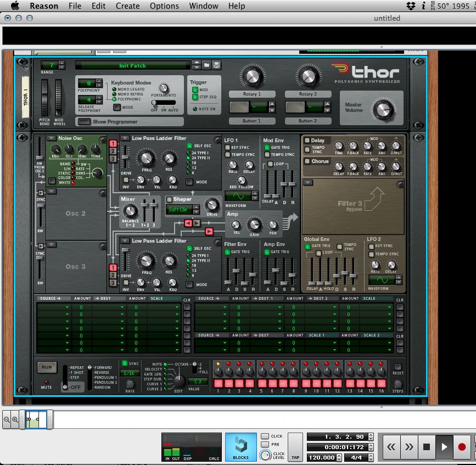Image resolution: width=476 pixels, height=465 pixels.
Task: Click the Apple menu icon
Action: click(x=15, y=6)
